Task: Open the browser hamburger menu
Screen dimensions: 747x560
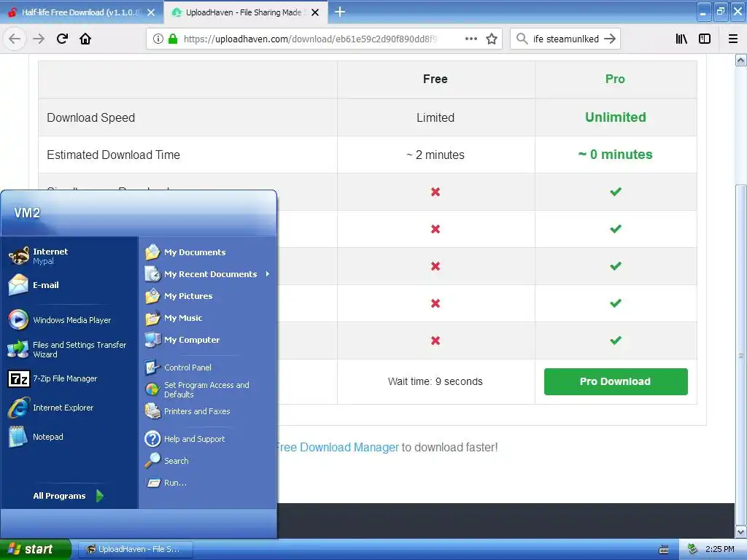Action: [733, 39]
